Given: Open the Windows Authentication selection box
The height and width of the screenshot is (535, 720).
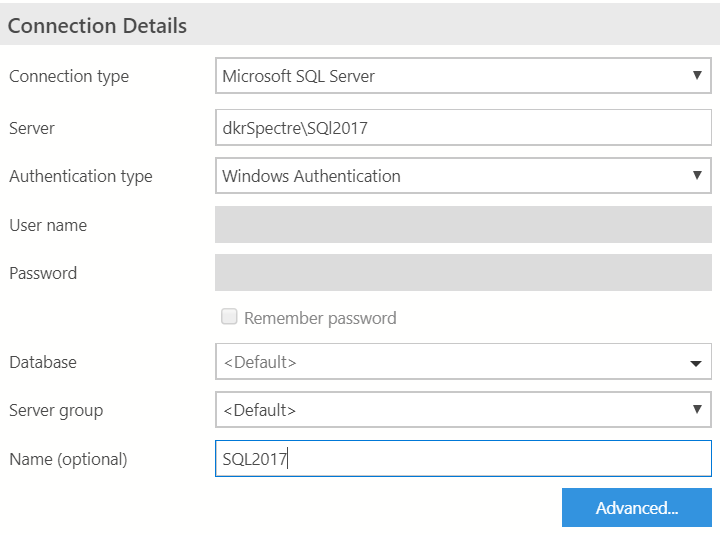Looking at the screenshot, I should 450,176.
